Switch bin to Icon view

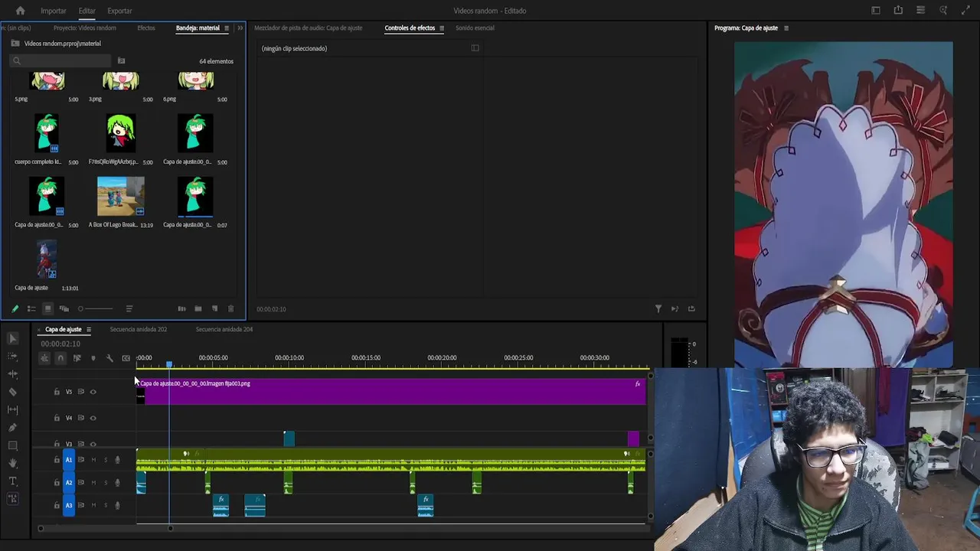[47, 309]
